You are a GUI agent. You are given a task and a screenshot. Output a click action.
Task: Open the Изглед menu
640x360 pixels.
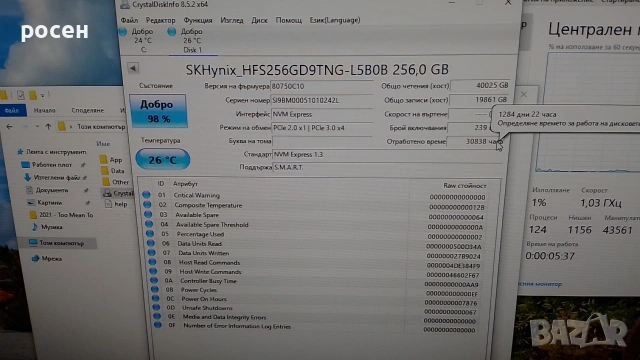point(232,20)
